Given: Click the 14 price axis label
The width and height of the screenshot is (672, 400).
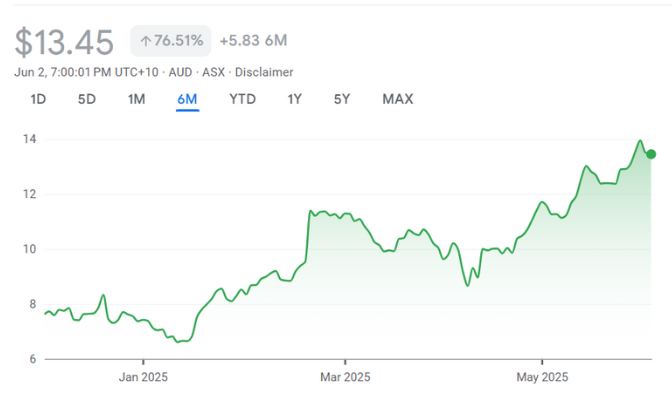Looking at the screenshot, I should tap(30, 139).
